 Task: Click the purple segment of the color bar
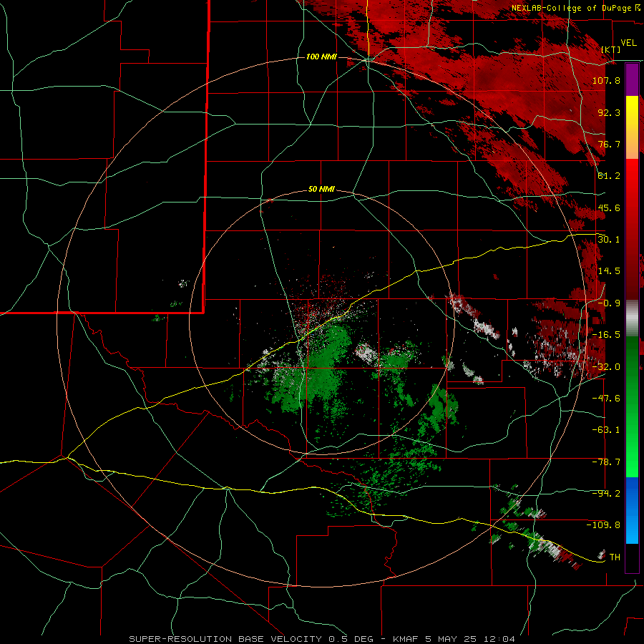point(632,80)
